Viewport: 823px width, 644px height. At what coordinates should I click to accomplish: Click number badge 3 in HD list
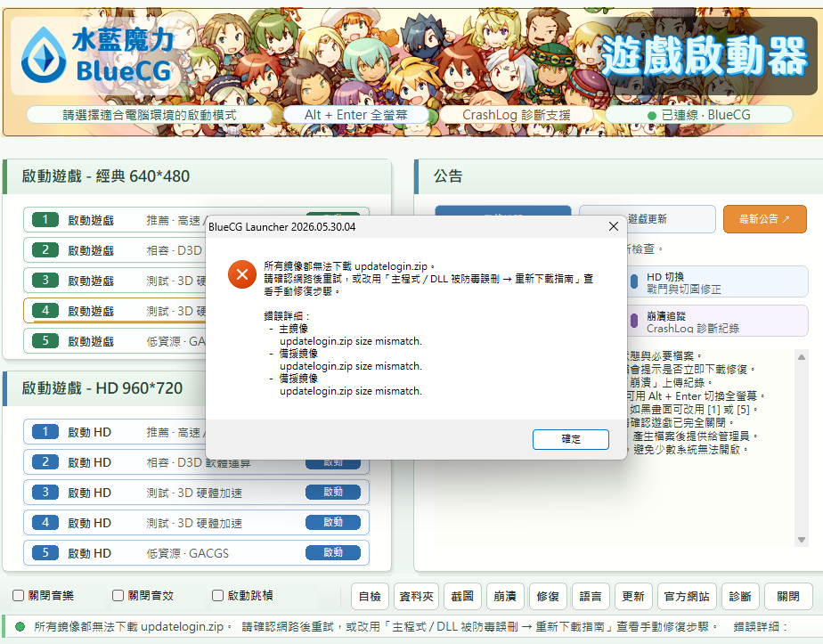tap(45, 492)
